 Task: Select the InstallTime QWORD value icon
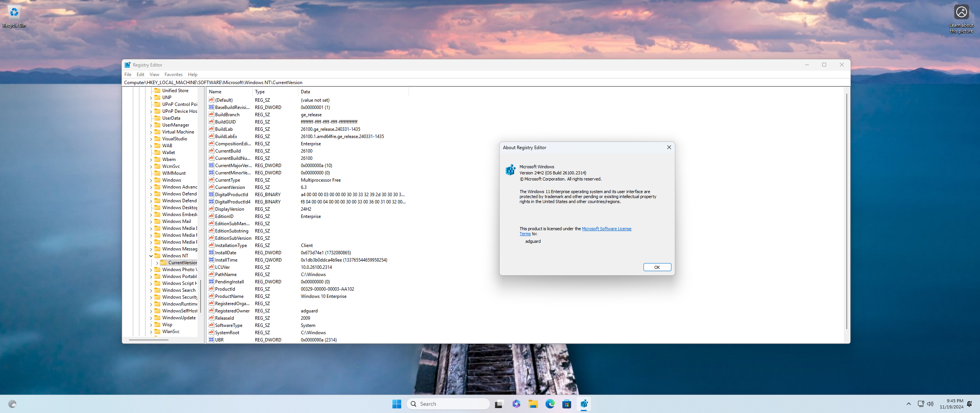(x=211, y=260)
